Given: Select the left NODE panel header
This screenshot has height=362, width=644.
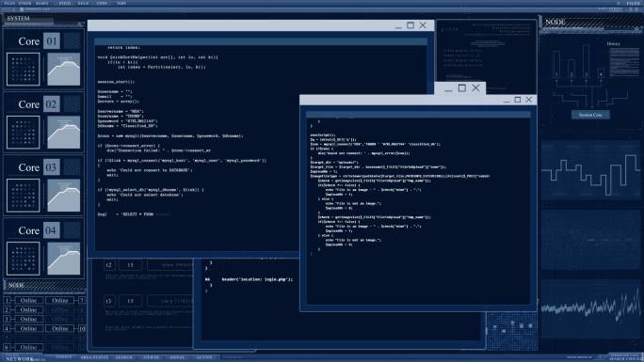Looking at the screenshot, I should [44, 285].
